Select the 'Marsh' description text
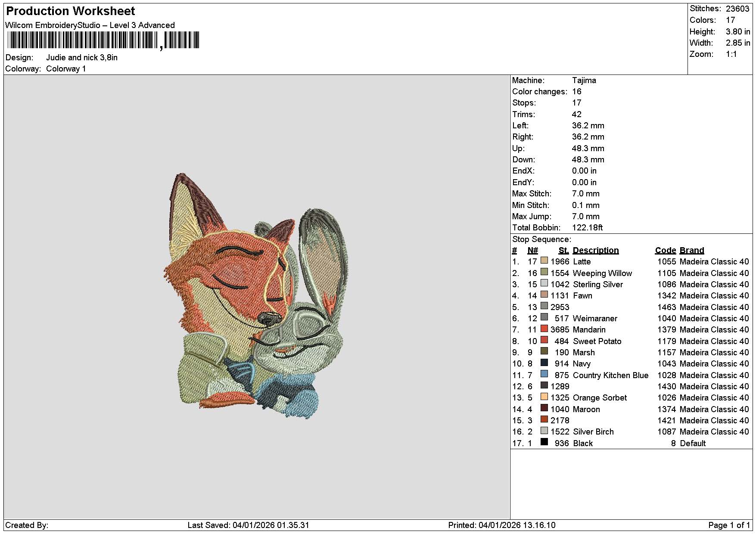This screenshot has height=534, width=756. pyautogui.click(x=584, y=352)
